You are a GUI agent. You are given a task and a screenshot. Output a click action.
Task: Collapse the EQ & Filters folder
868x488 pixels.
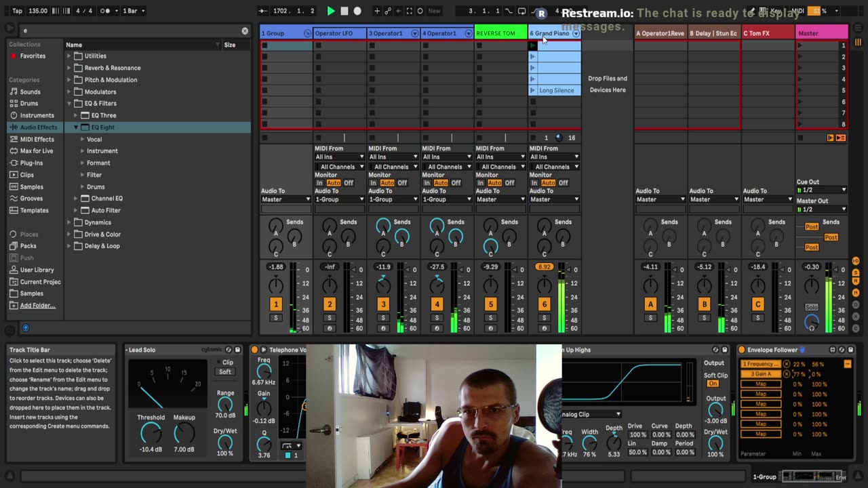[68, 104]
